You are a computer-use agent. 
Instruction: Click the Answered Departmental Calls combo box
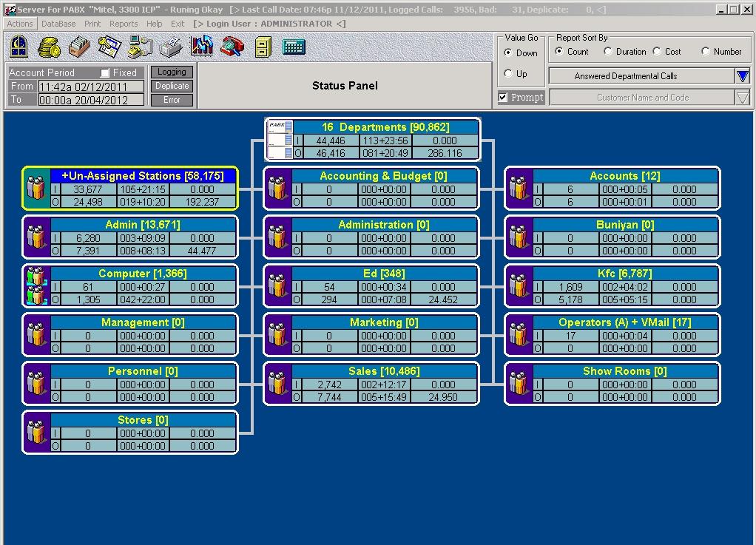pos(642,75)
